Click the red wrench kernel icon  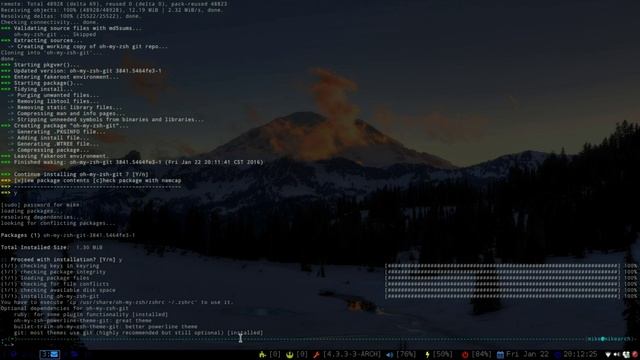316,354
